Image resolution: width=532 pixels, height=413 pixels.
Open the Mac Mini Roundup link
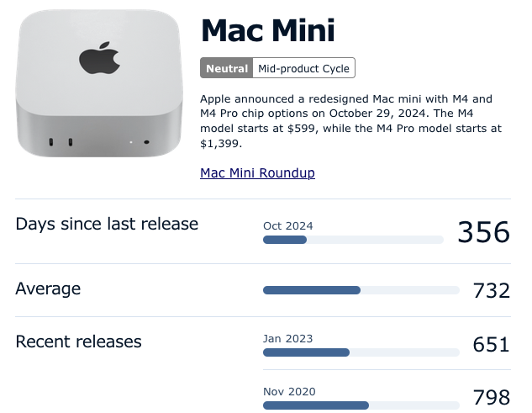click(x=257, y=173)
